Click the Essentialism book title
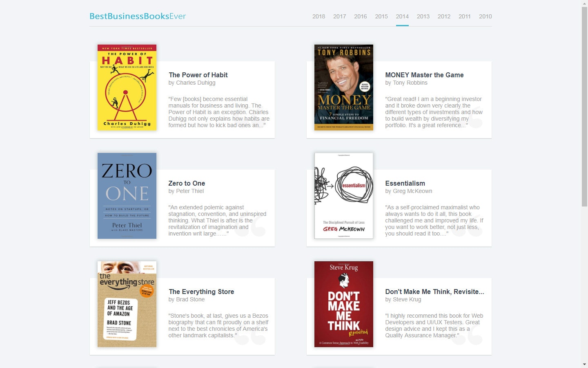The height and width of the screenshot is (368, 588). click(405, 183)
